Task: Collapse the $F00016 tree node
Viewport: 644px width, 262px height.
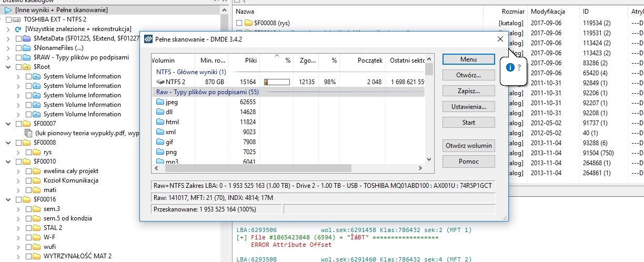Action: [x=8, y=199]
